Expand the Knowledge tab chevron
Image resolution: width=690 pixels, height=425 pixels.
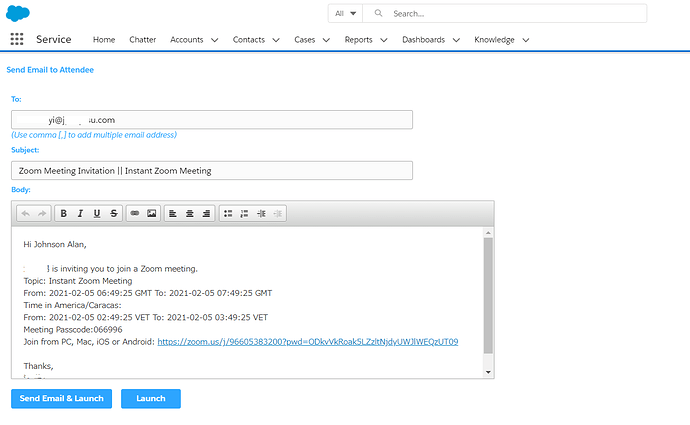(x=525, y=40)
